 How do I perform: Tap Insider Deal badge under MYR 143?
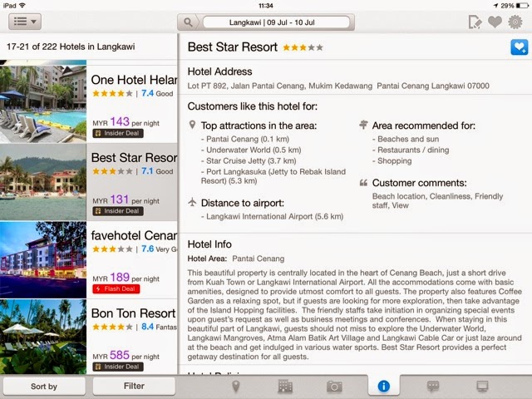click(x=118, y=133)
